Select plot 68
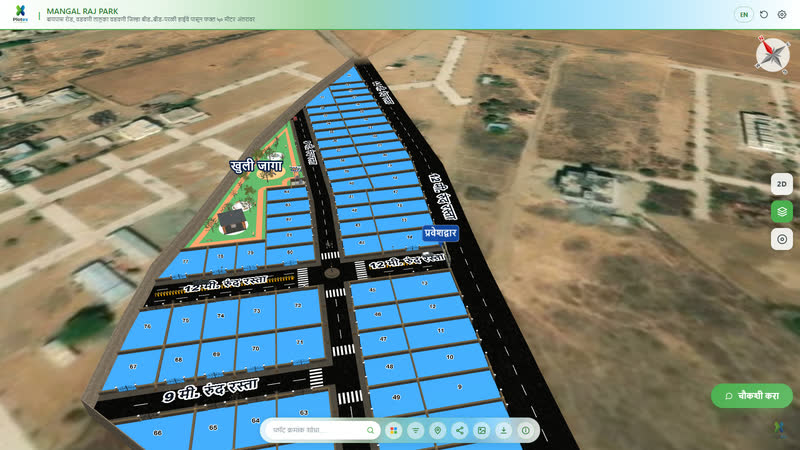Screen dimensions: 800x450 pos(179,362)
